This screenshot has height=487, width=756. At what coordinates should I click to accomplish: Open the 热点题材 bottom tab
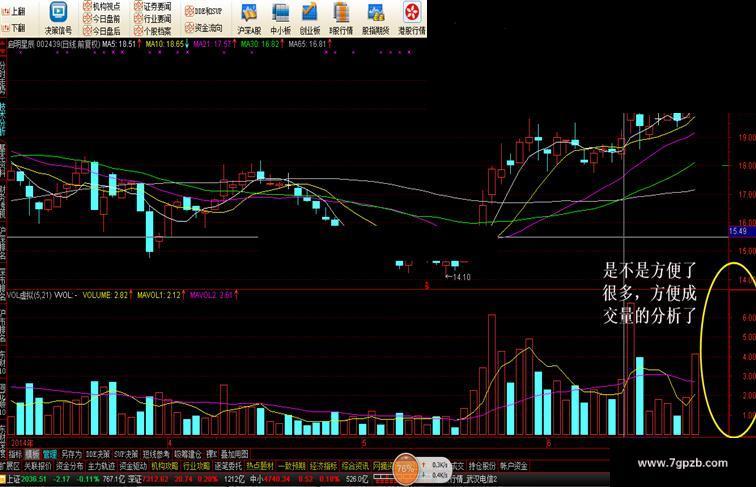(x=260, y=466)
